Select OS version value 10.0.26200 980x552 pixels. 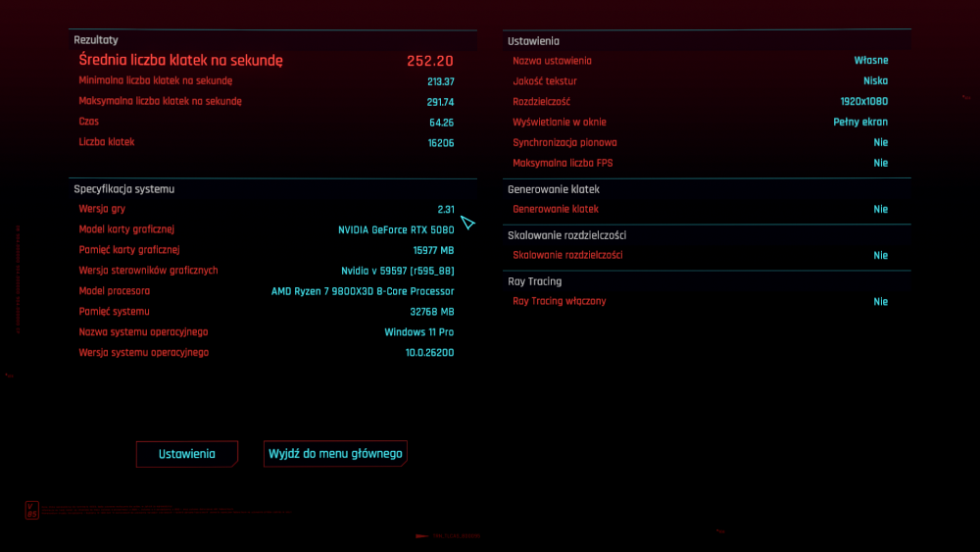(x=429, y=353)
